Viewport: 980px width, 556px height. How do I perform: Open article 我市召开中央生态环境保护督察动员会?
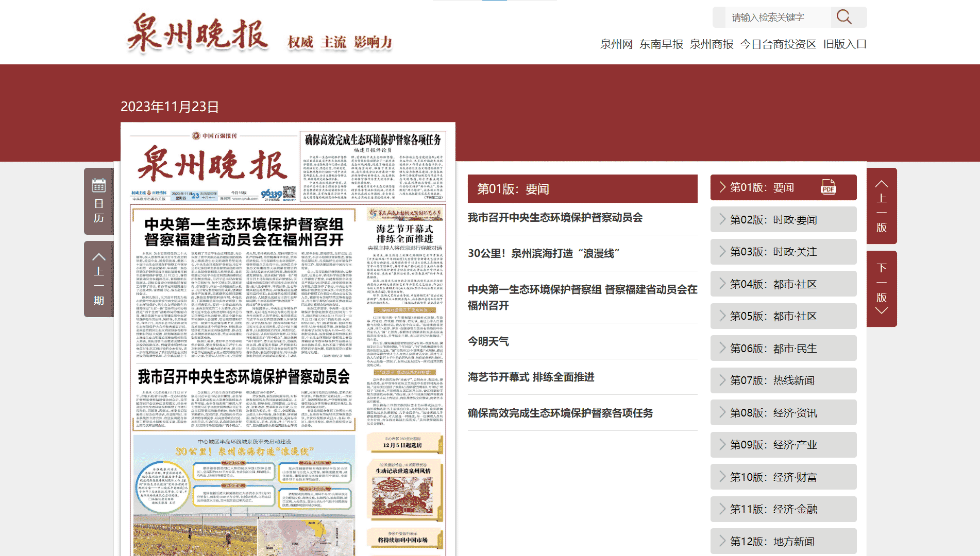555,217
